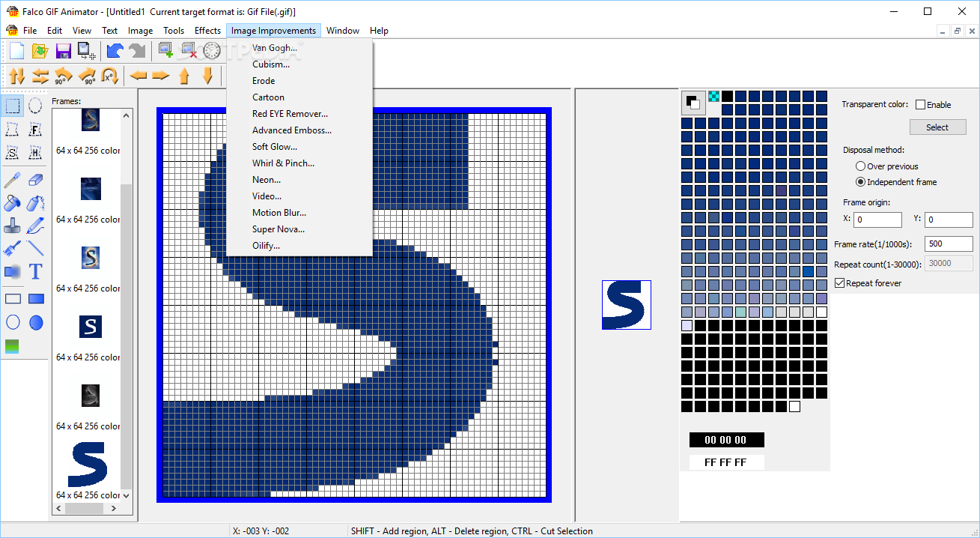Pick the white swatch after the black rows
The height and width of the screenshot is (538, 980).
click(794, 406)
